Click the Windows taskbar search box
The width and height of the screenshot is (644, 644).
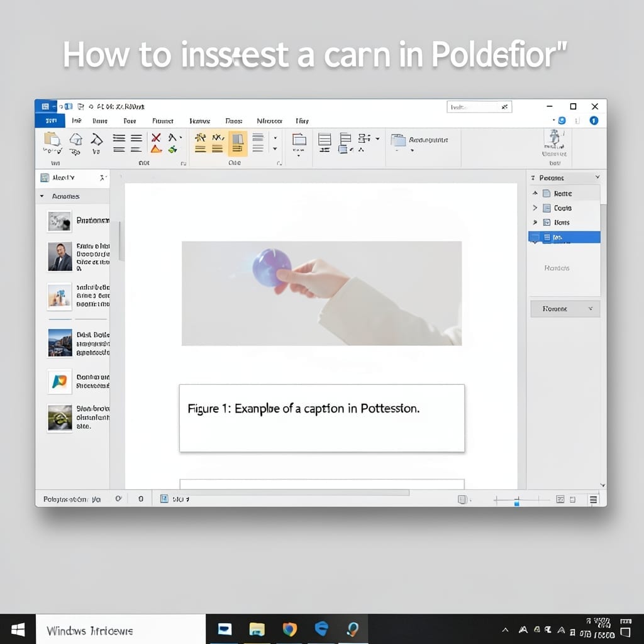click(121, 629)
